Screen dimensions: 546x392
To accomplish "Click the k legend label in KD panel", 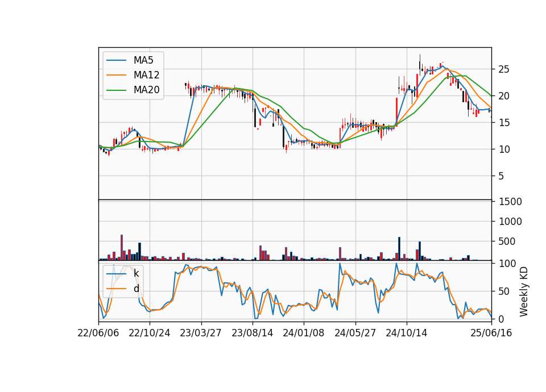I will point(136,273).
